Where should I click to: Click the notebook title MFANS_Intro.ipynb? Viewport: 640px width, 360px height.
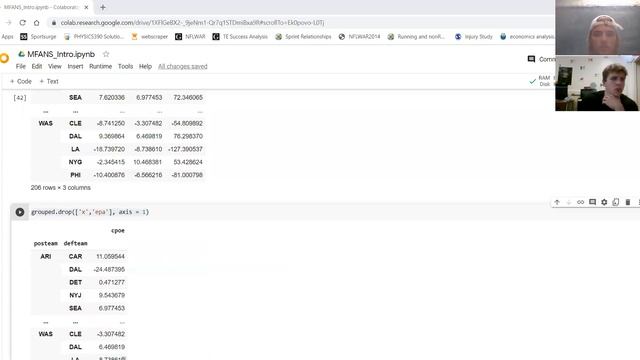(x=61, y=54)
